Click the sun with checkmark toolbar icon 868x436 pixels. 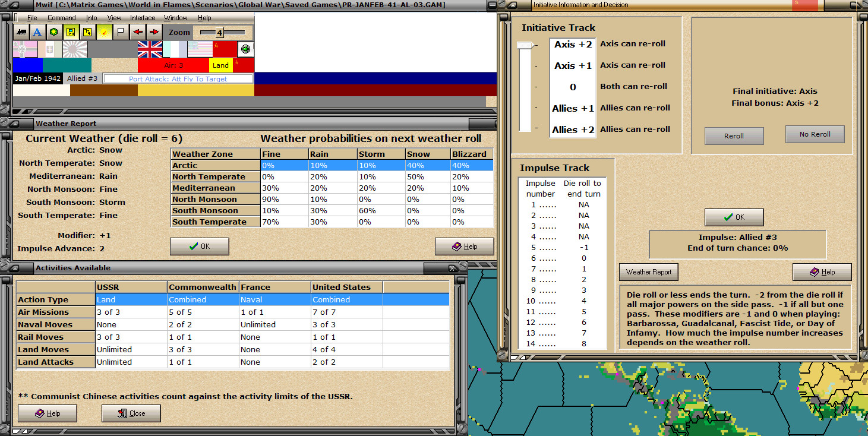click(x=104, y=32)
